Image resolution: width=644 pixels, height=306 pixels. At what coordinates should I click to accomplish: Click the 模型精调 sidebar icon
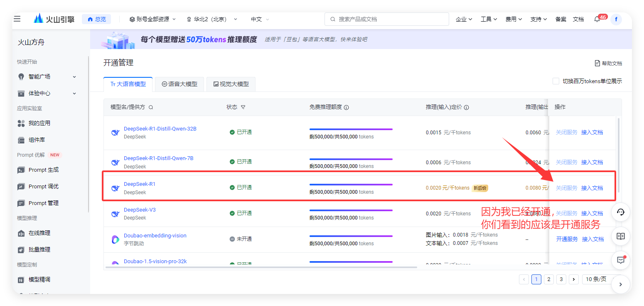[x=21, y=279]
